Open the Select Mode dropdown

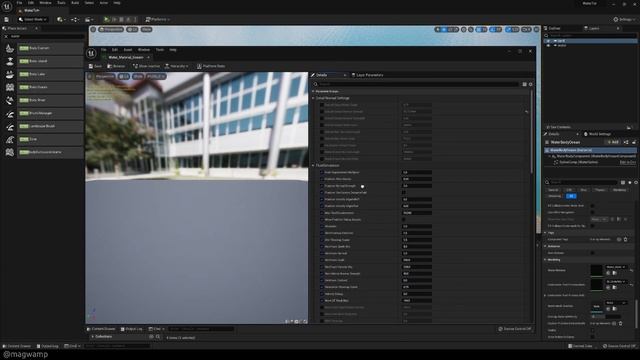tap(33, 19)
